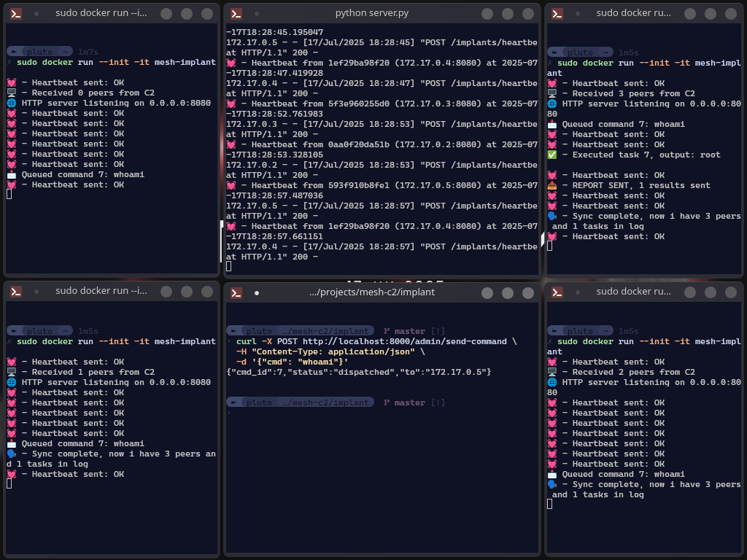This screenshot has height=560, width=747.
Task: Click the terminal icon of the python server.py window
Action: click(x=236, y=13)
